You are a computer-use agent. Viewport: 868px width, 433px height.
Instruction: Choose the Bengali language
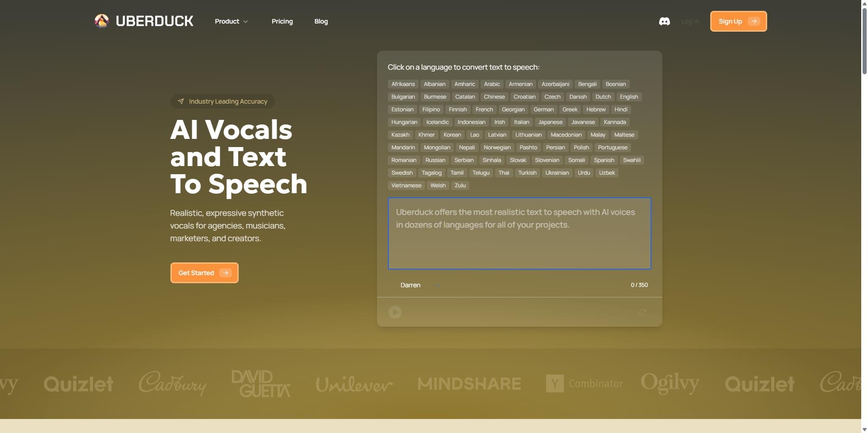point(587,84)
